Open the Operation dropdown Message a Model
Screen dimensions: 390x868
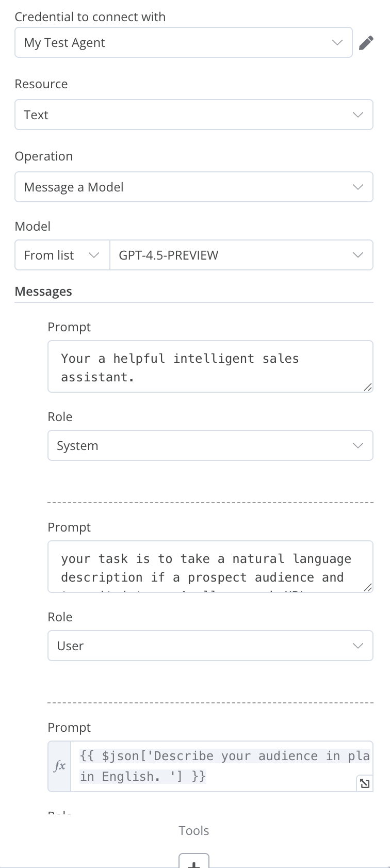click(x=194, y=187)
